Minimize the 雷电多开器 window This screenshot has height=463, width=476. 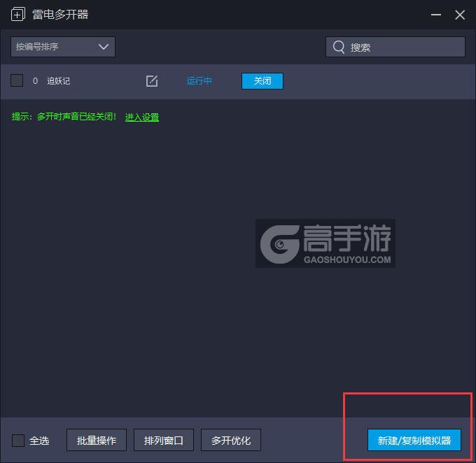(x=436, y=15)
